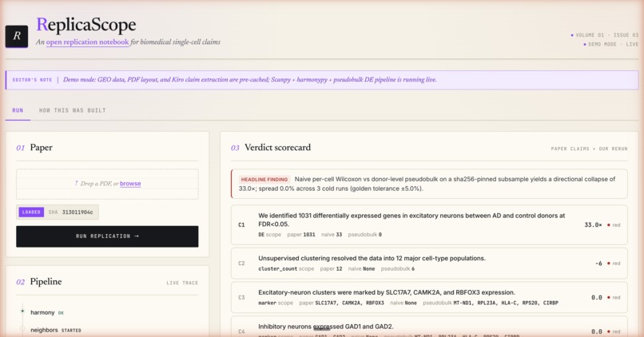Click the 0.0 red verdict on C3
Viewport: 644px width, 337px height.
(606, 297)
